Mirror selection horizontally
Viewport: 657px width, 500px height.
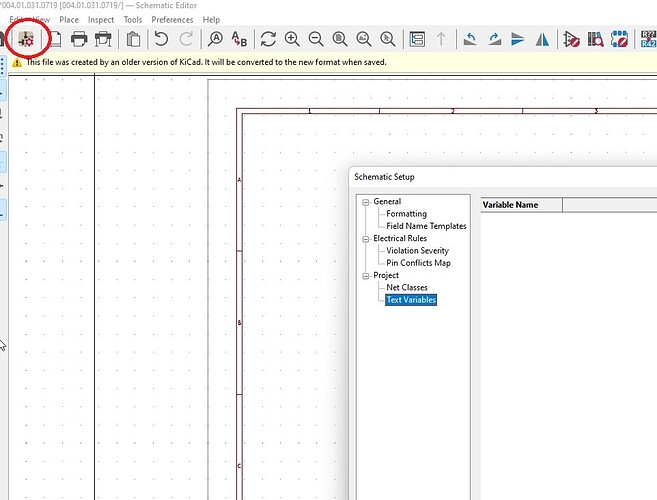pyautogui.click(x=542, y=39)
